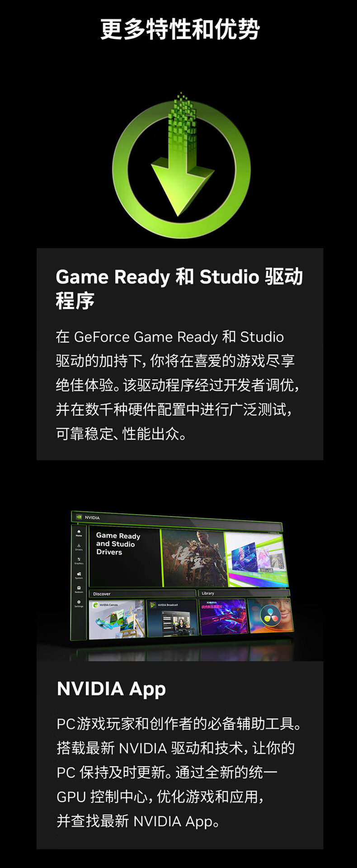Click the '更多特性和优势' page title
Viewport: 357px width, 868px height.
(180, 29)
